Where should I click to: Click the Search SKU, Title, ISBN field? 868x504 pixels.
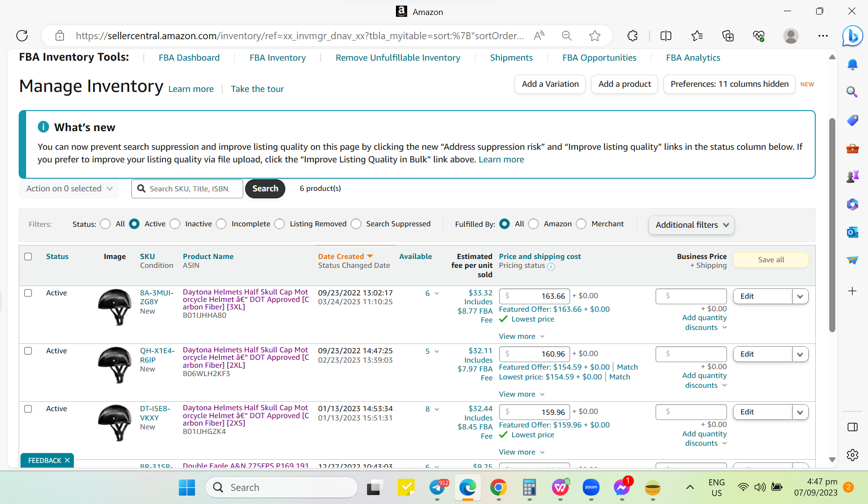pos(187,189)
